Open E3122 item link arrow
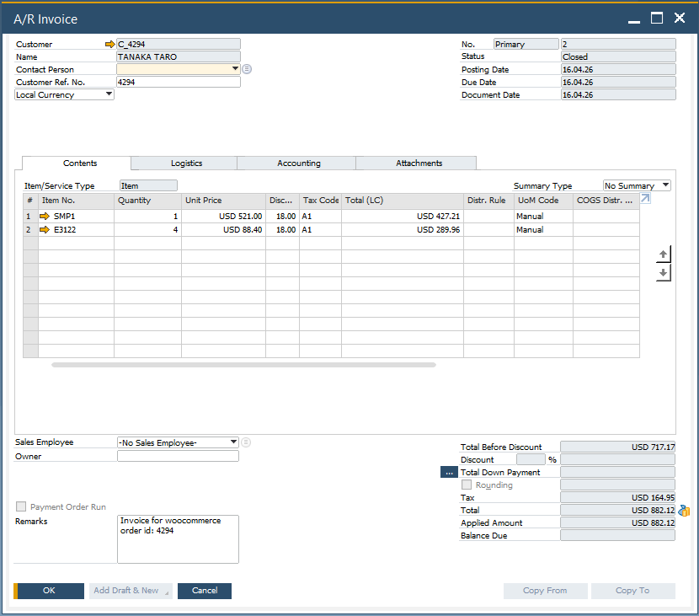699x616 pixels. pyautogui.click(x=45, y=230)
